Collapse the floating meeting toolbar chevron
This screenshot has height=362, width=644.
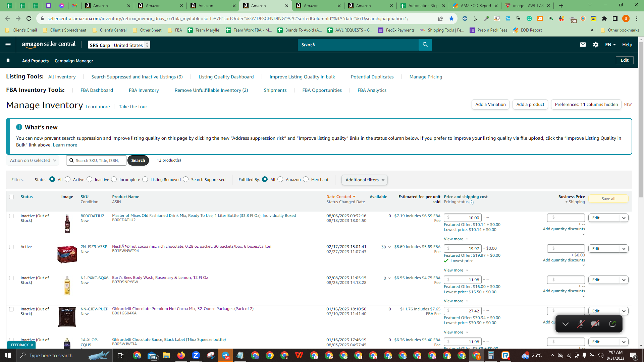click(566, 324)
